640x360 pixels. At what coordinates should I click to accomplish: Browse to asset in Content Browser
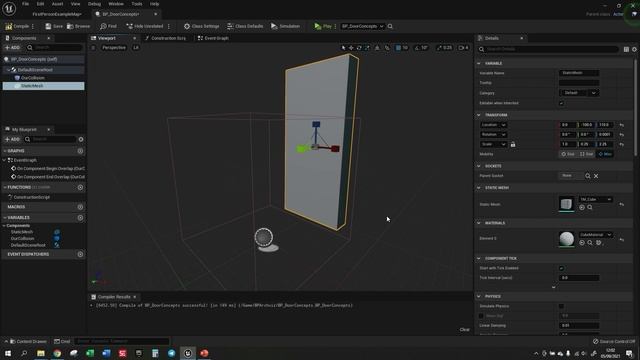(78, 26)
